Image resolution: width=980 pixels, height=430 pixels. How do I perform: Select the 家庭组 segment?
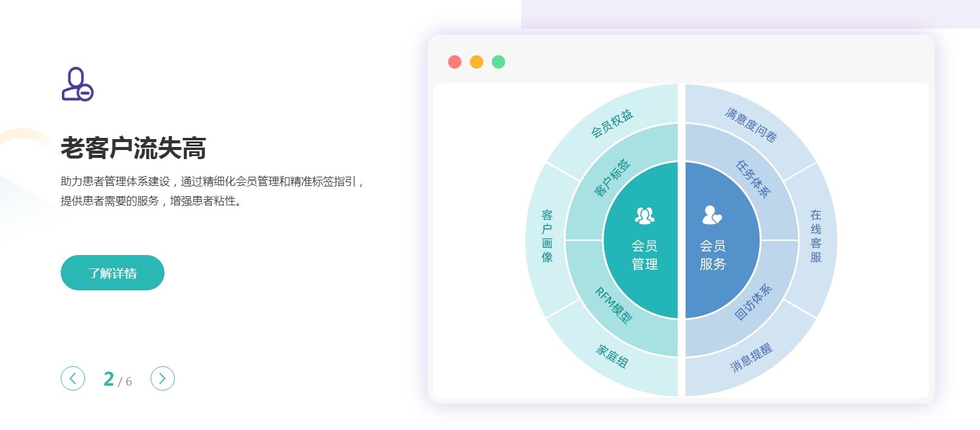[x=612, y=357]
